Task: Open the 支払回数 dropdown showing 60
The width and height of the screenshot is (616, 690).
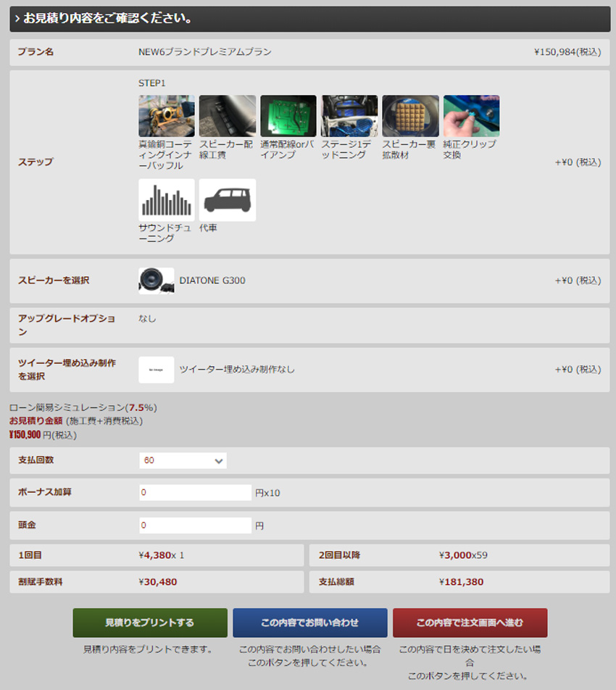Action: coord(183,460)
